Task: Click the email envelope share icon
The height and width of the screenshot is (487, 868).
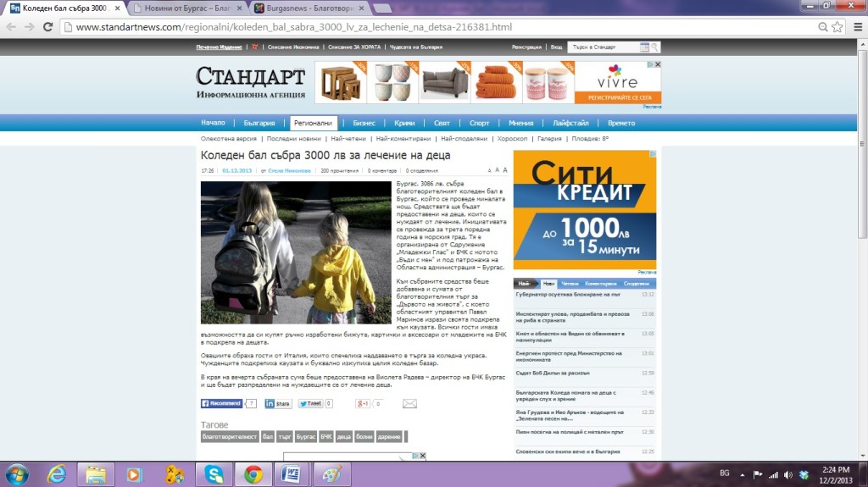Action: tap(409, 404)
